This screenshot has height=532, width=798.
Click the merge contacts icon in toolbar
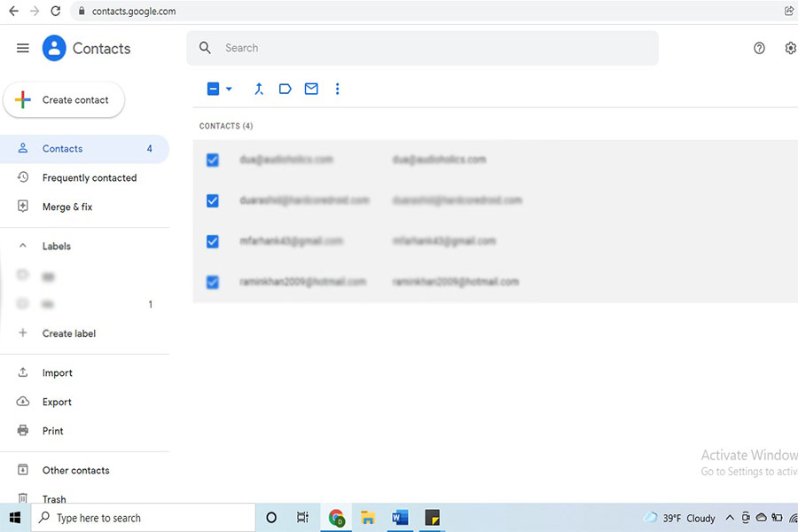(x=259, y=89)
